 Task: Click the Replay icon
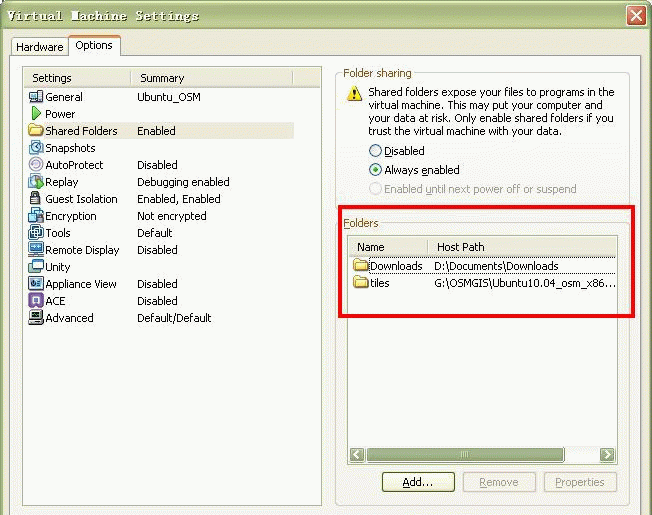(36, 181)
